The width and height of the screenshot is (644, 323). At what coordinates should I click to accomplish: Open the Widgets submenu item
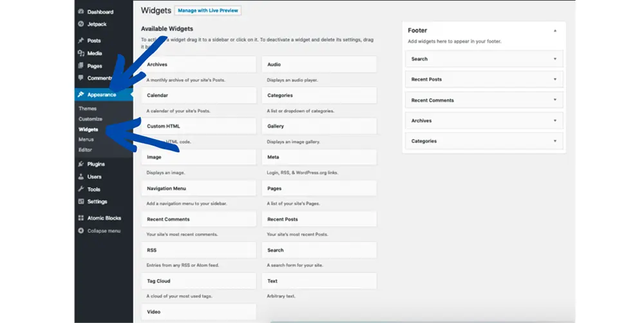88,130
